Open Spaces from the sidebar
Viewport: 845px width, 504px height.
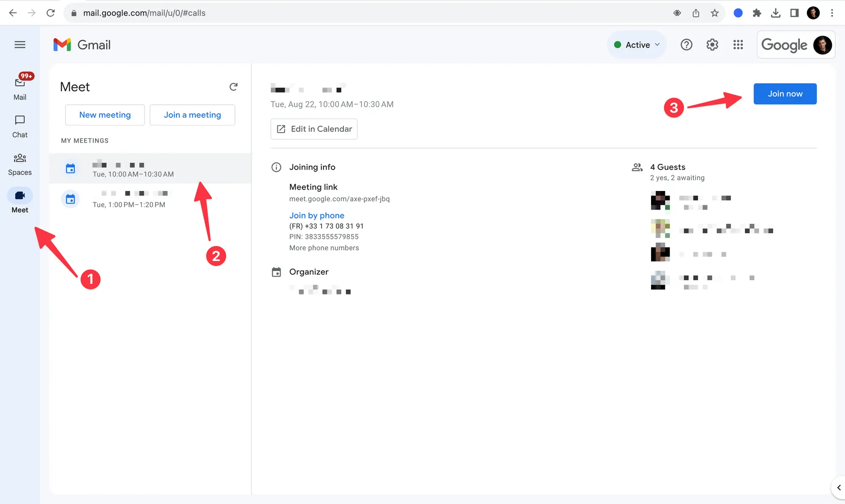coord(19,162)
